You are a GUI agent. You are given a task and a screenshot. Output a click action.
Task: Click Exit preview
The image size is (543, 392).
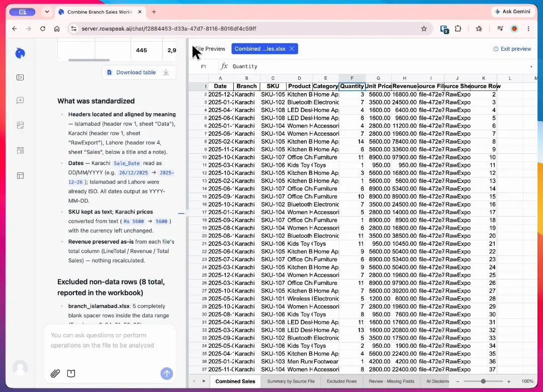pos(512,49)
